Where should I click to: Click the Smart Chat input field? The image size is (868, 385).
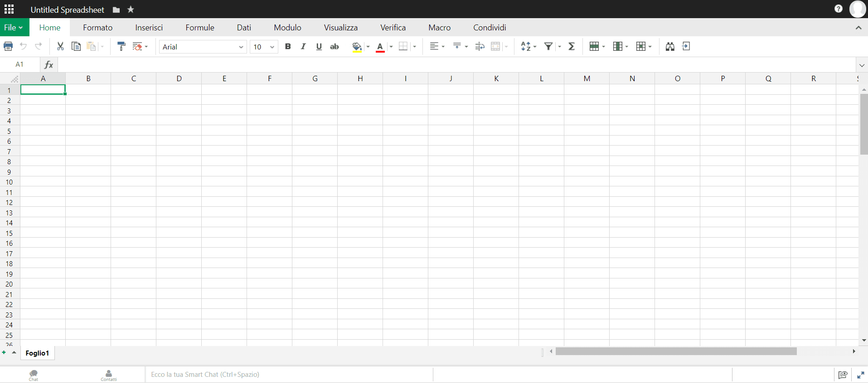289,375
